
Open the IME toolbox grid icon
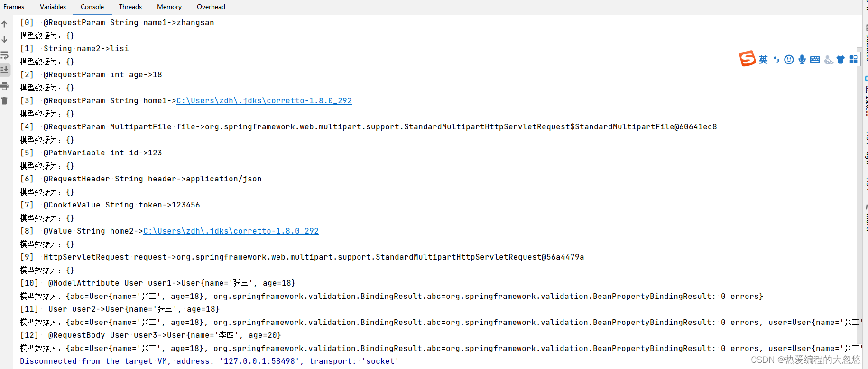(853, 59)
